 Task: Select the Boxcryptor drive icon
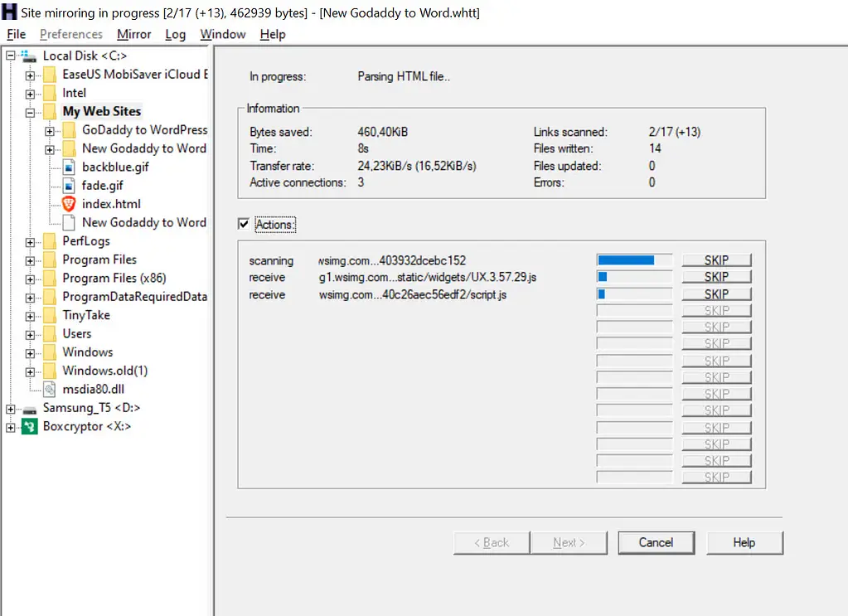pos(30,427)
